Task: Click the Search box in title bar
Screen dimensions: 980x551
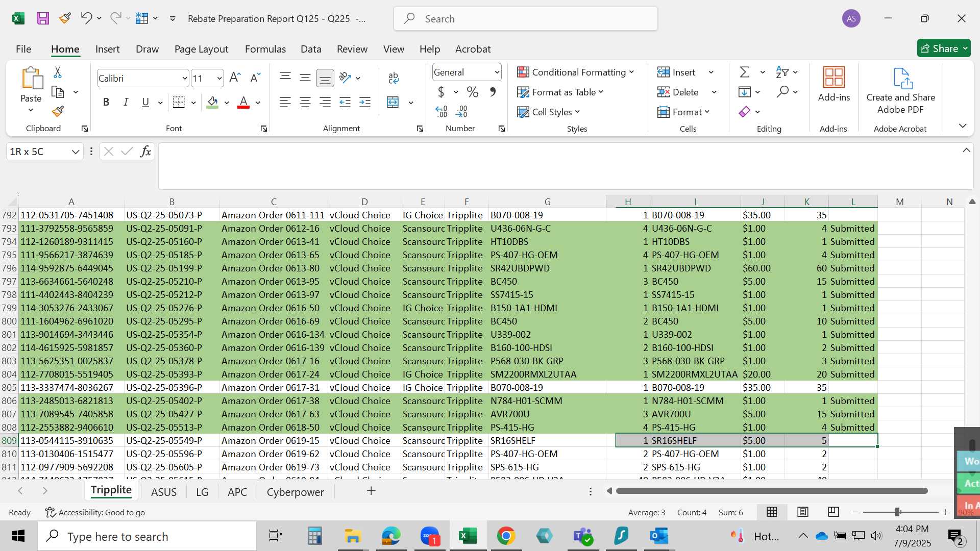Action: [525, 19]
